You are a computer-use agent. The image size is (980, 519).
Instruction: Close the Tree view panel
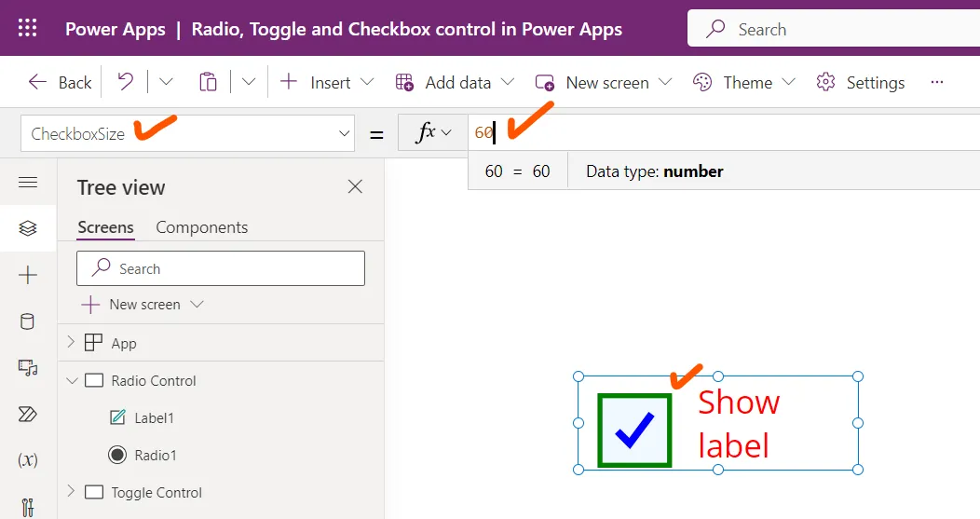pos(355,186)
